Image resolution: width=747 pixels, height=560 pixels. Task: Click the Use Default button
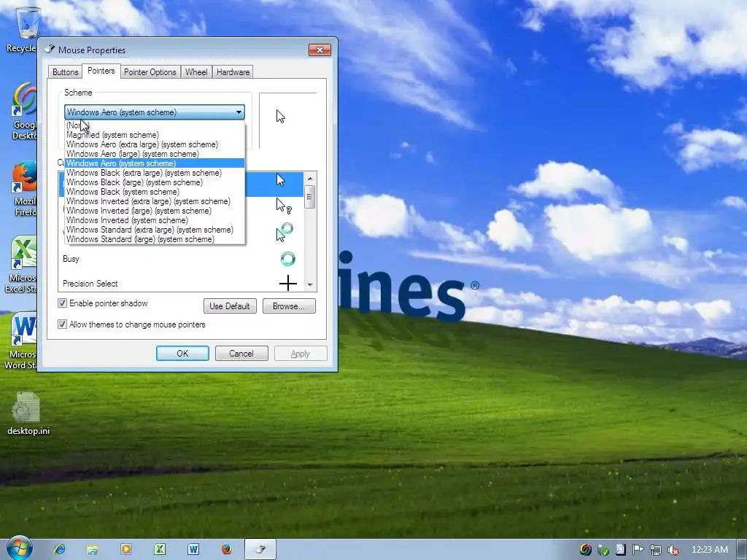(230, 306)
